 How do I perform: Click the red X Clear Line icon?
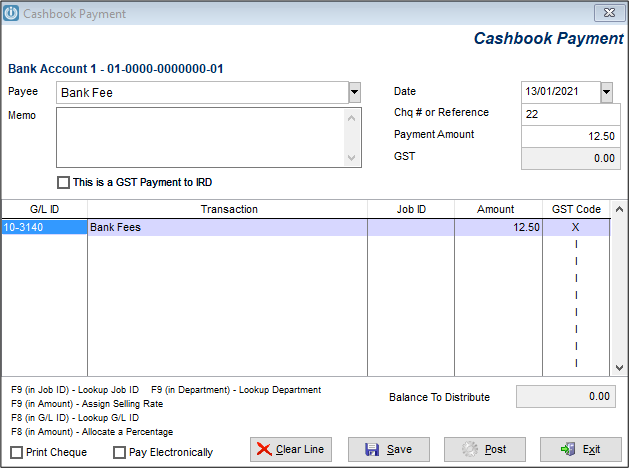[264, 449]
